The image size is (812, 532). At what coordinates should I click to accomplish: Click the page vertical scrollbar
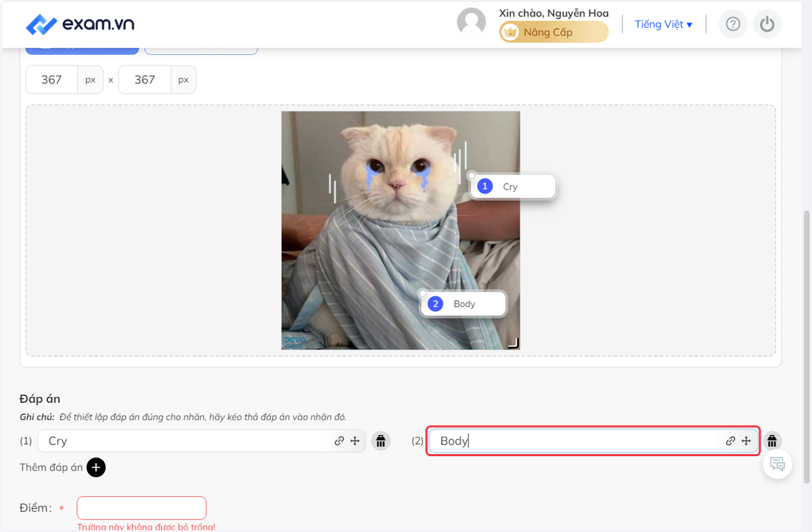[806, 345]
